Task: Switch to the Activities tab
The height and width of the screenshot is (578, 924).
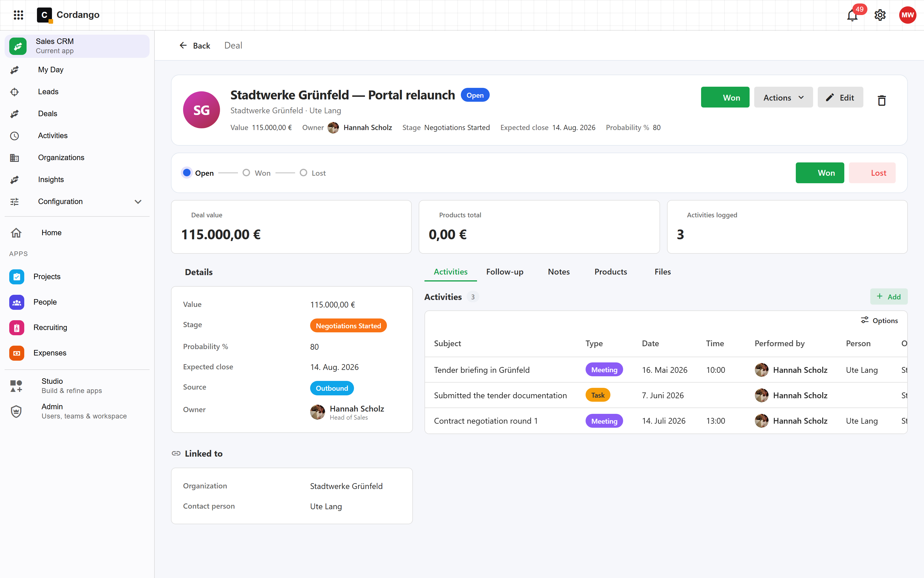Action: (x=450, y=272)
